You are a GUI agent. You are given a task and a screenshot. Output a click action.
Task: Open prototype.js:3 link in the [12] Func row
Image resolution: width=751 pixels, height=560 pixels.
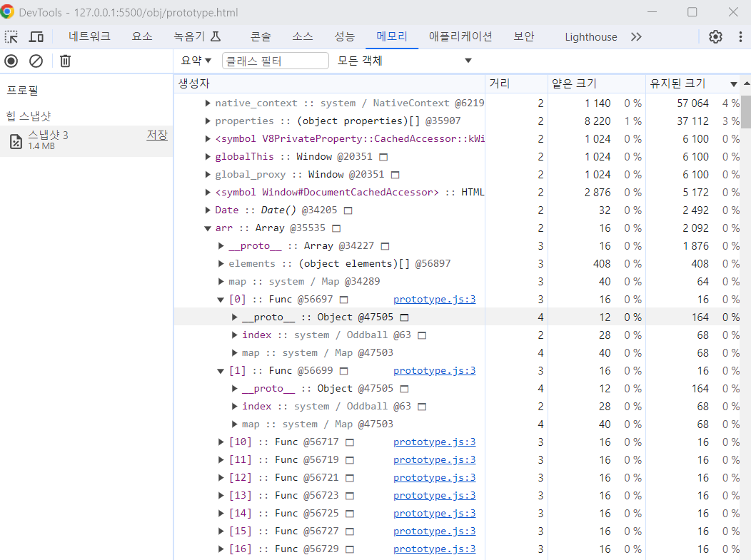pos(435,478)
